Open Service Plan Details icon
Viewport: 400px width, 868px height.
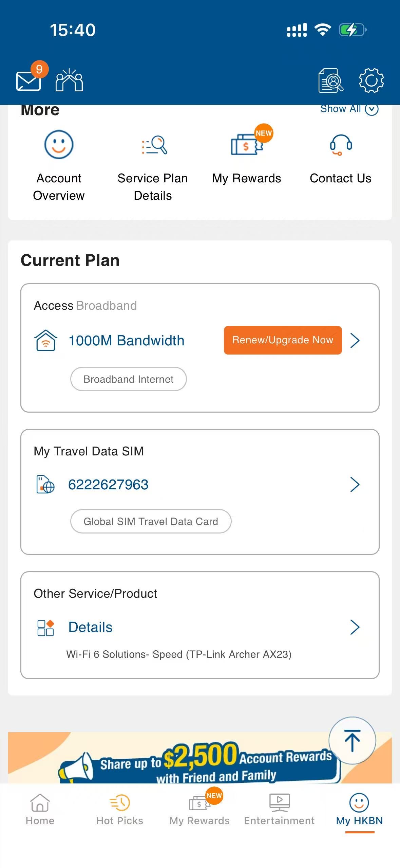click(x=154, y=145)
